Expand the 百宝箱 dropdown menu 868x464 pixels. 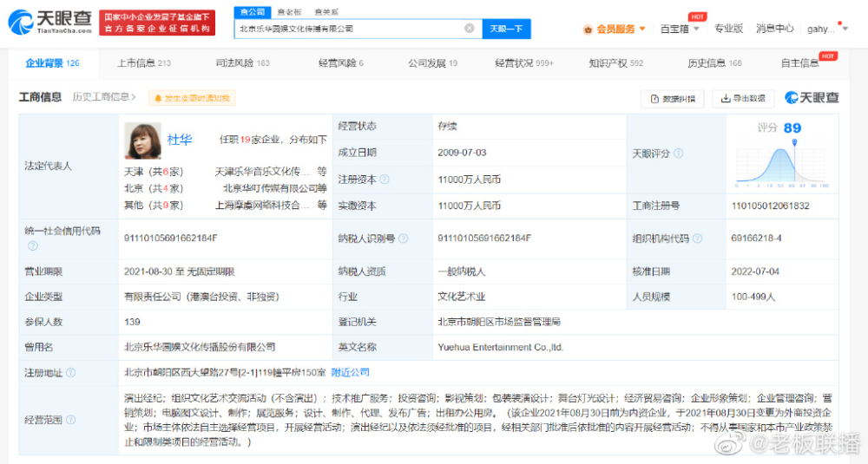click(x=679, y=29)
